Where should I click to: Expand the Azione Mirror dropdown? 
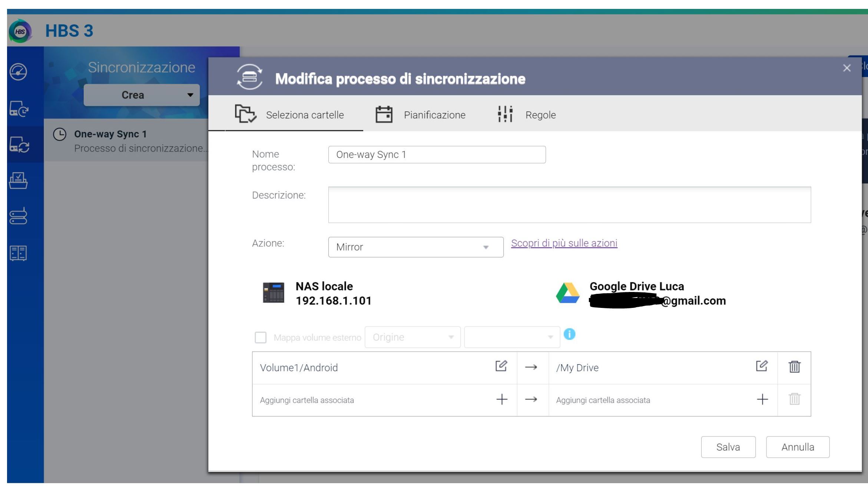(x=415, y=247)
